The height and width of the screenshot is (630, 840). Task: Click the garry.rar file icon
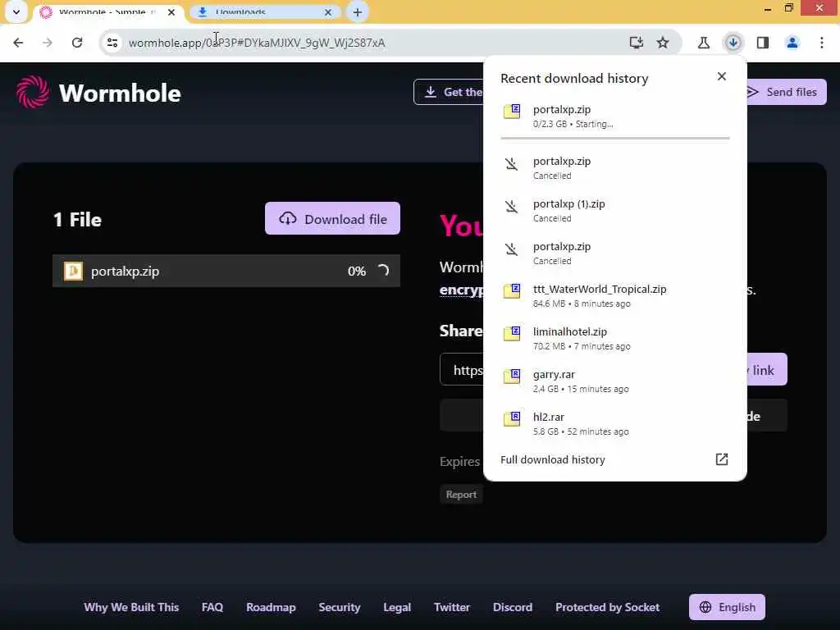512,377
